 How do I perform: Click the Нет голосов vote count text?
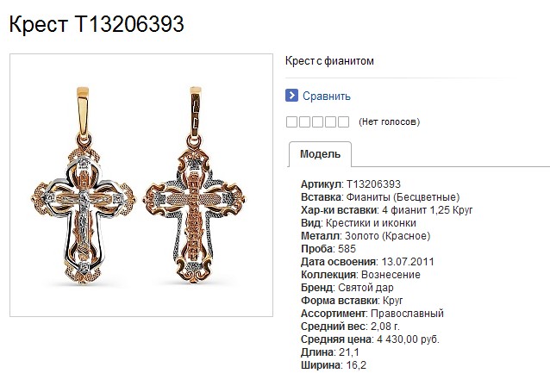point(390,122)
